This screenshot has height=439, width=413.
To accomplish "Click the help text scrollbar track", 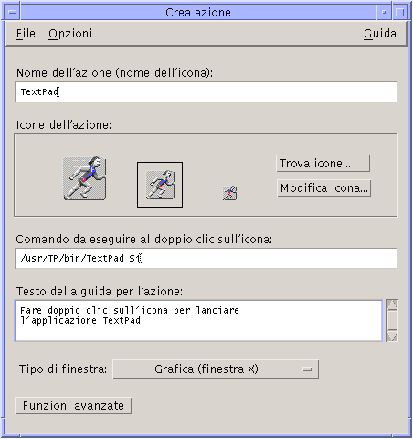I will click(392, 321).
